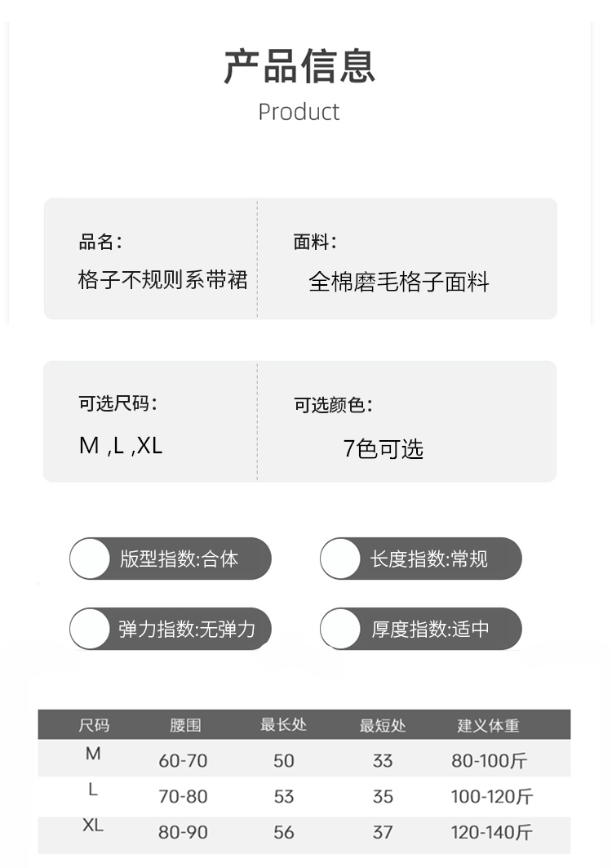
Task: Select the product name 格子不规则系带裙
Action: (162, 281)
